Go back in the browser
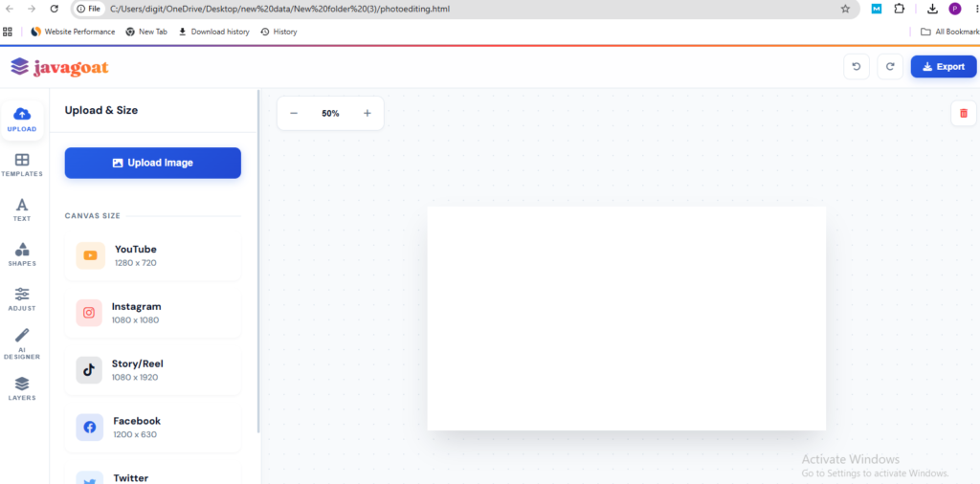Image resolution: width=980 pixels, height=484 pixels. pyautogui.click(x=10, y=9)
